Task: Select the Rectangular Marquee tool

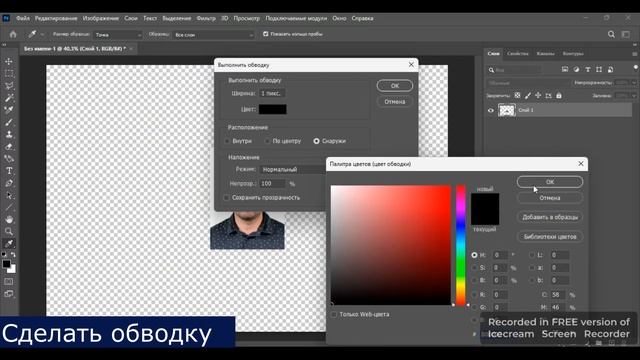Action: [x=9, y=73]
